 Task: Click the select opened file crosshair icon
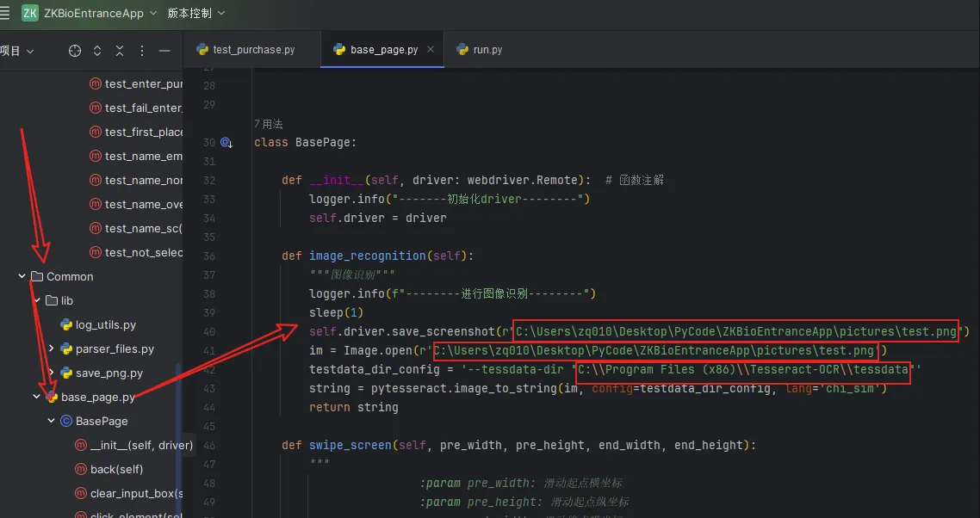[75, 51]
